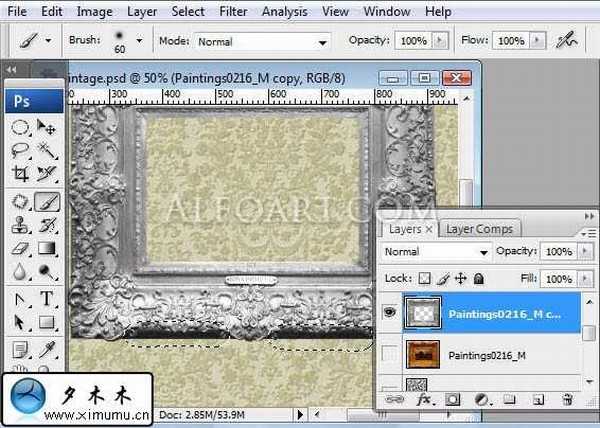This screenshot has width=600, height=428.
Task: Create new adjustment layer
Action: 482,400
